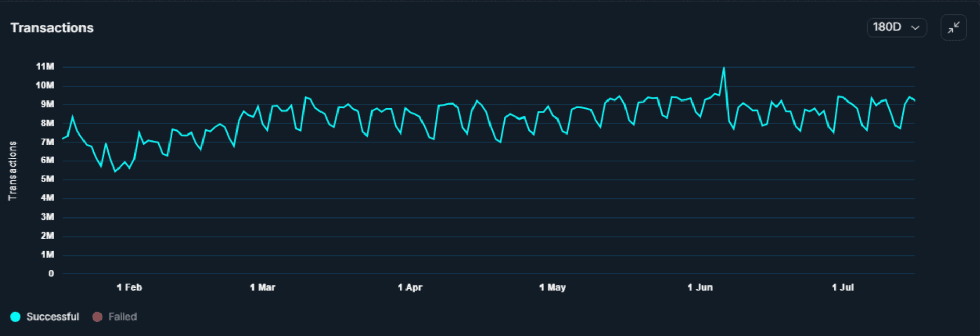Click the 5M y-axis label
This screenshot has width=980, height=336.
[x=47, y=179]
